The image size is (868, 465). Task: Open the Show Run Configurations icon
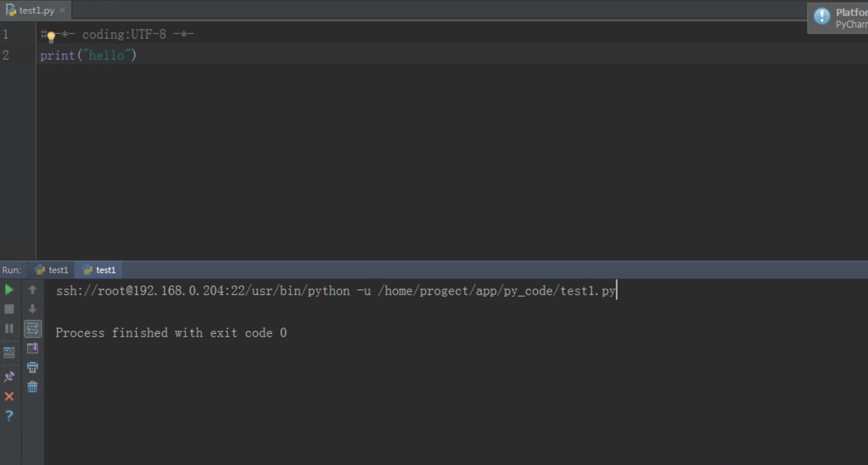click(x=9, y=351)
